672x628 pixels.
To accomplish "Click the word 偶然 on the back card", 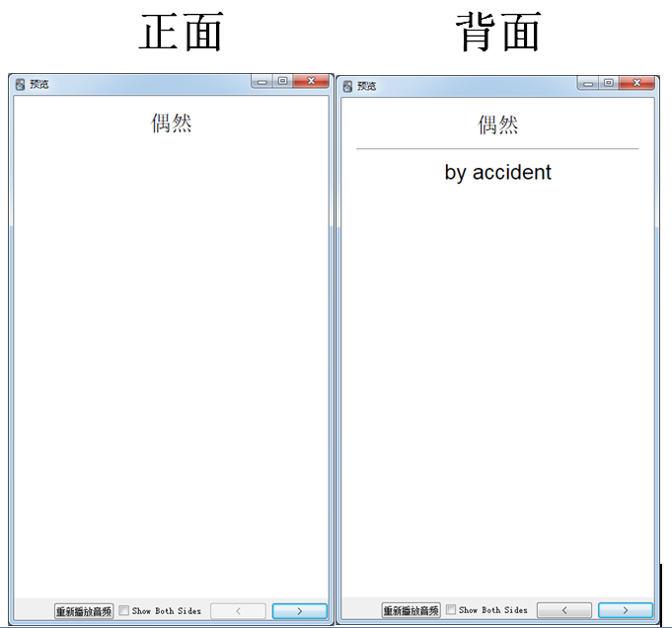I will pos(497,124).
